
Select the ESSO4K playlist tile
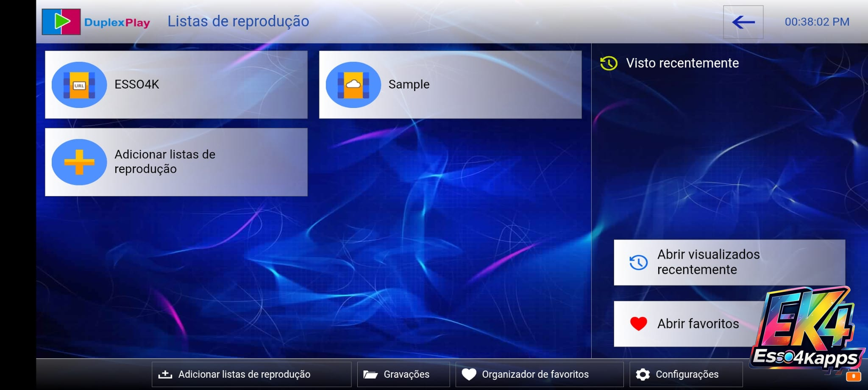[176, 85]
